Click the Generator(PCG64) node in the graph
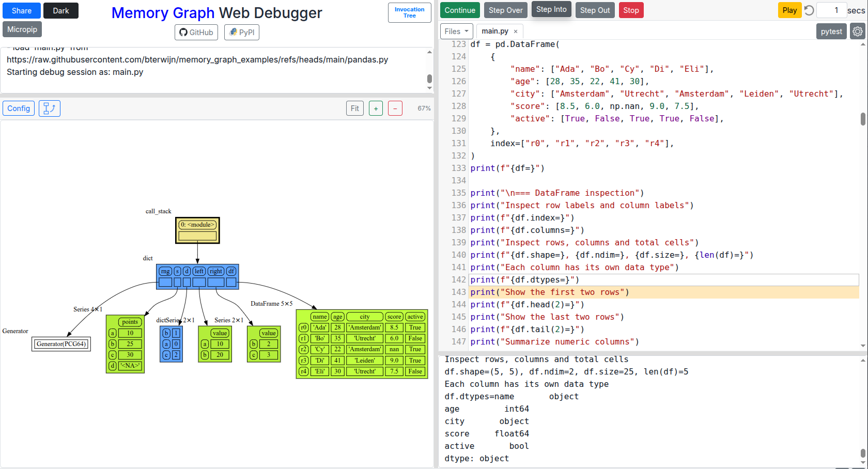This screenshot has height=469, width=868. point(61,344)
